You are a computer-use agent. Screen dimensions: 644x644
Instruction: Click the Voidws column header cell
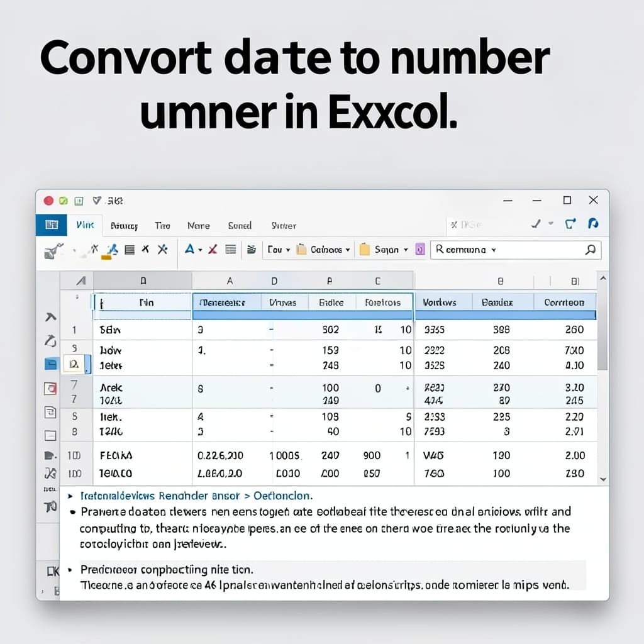coord(443,303)
